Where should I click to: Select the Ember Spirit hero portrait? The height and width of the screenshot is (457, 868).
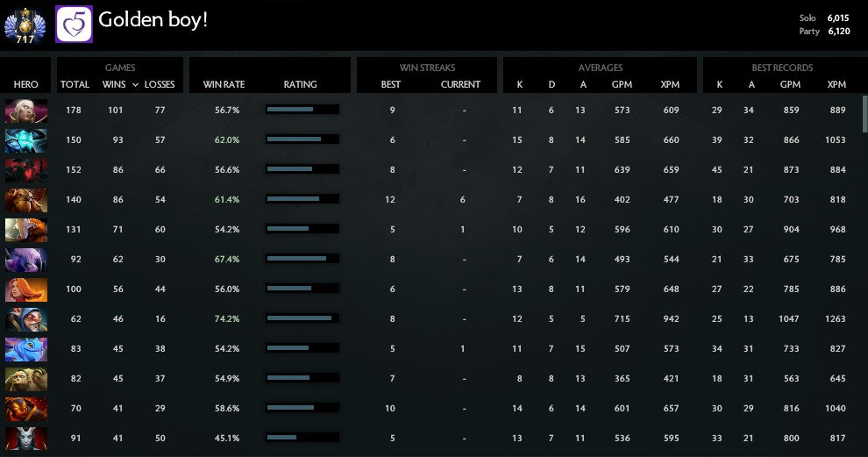tap(25, 409)
